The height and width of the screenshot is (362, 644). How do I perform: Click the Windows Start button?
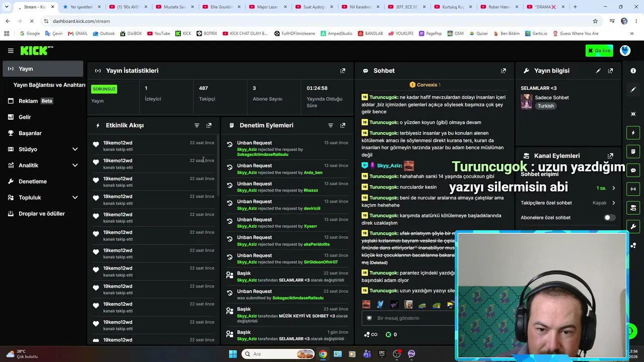(x=233, y=354)
